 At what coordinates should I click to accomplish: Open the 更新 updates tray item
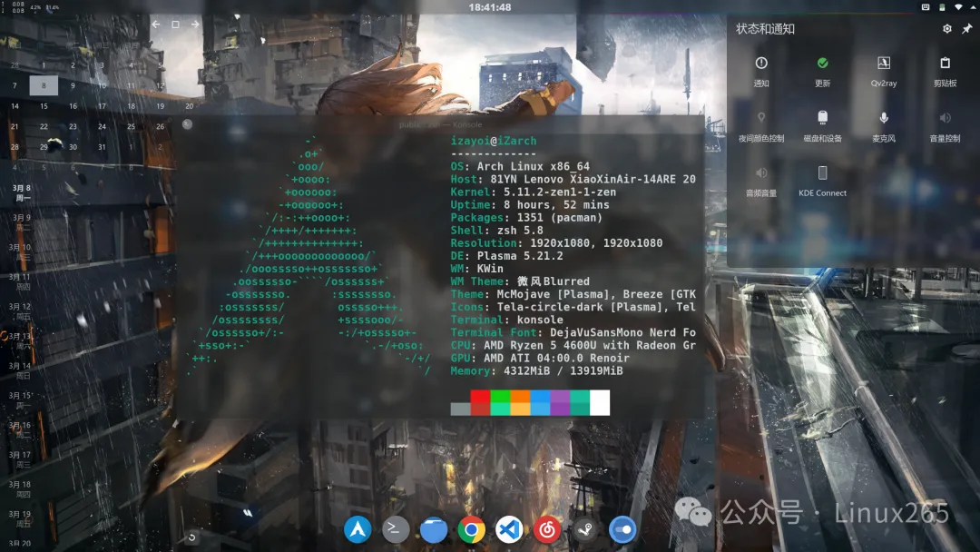822,71
